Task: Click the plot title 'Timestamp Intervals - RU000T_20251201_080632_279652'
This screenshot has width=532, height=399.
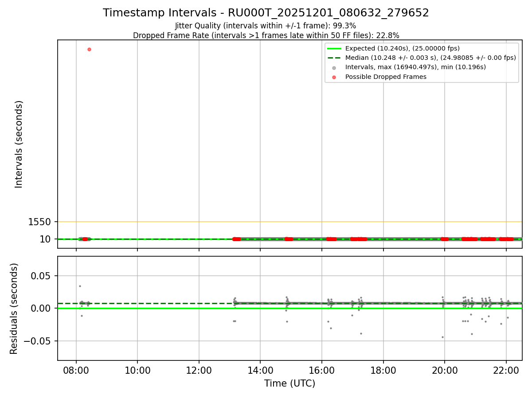Action: (266, 13)
